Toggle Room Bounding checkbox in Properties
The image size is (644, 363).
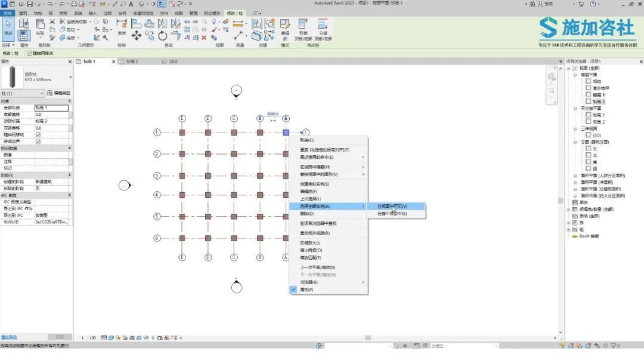[38, 141]
